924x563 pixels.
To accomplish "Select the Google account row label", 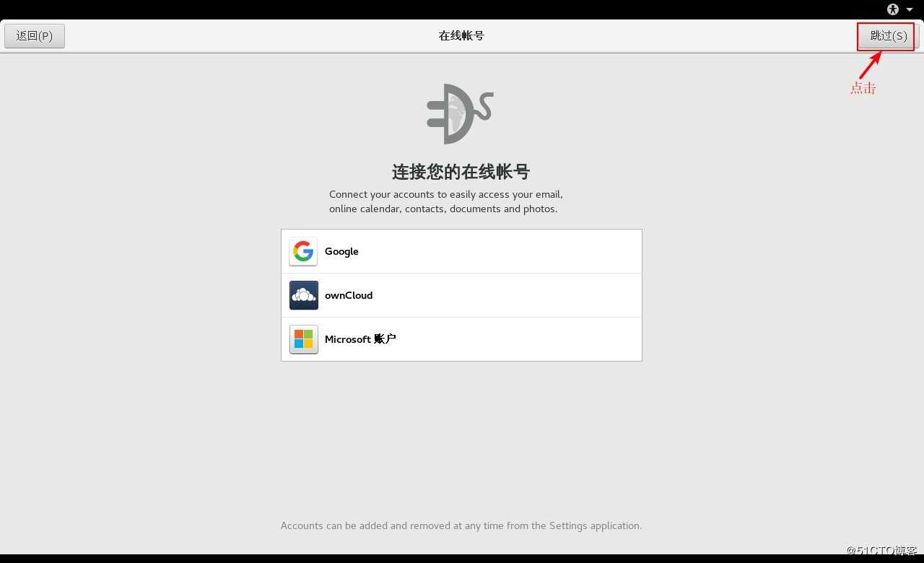I will [x=341, y=251].
